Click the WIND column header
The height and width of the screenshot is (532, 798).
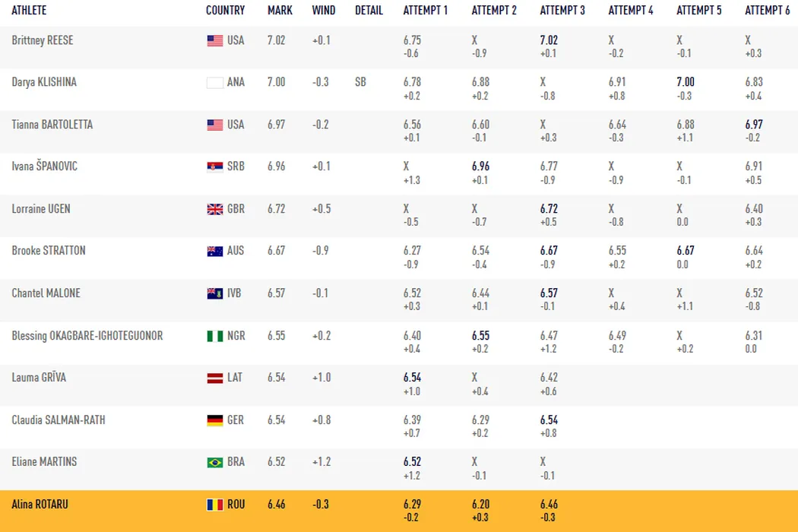(323, 11)
